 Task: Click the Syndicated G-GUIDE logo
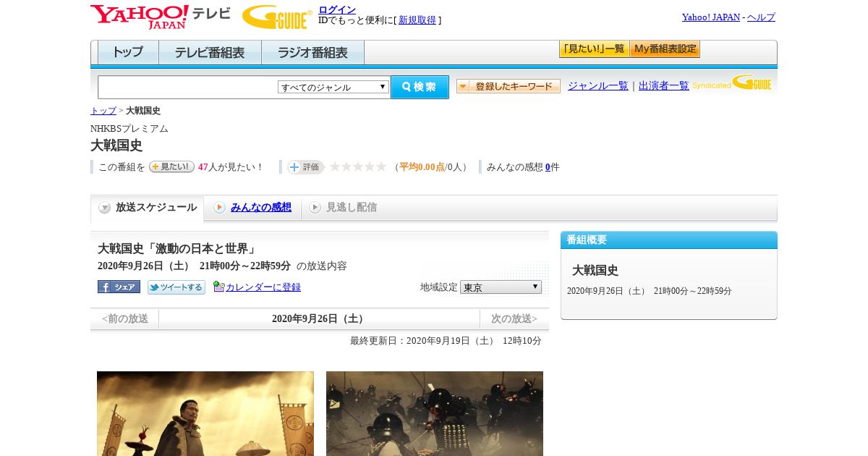coord(732,83)
